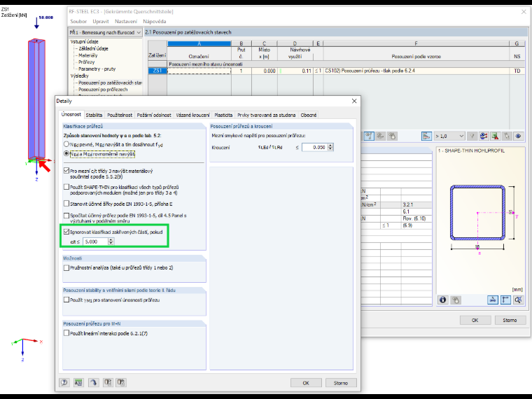Click first highlighted toolbar icon below results table

(x=369, y=136)
